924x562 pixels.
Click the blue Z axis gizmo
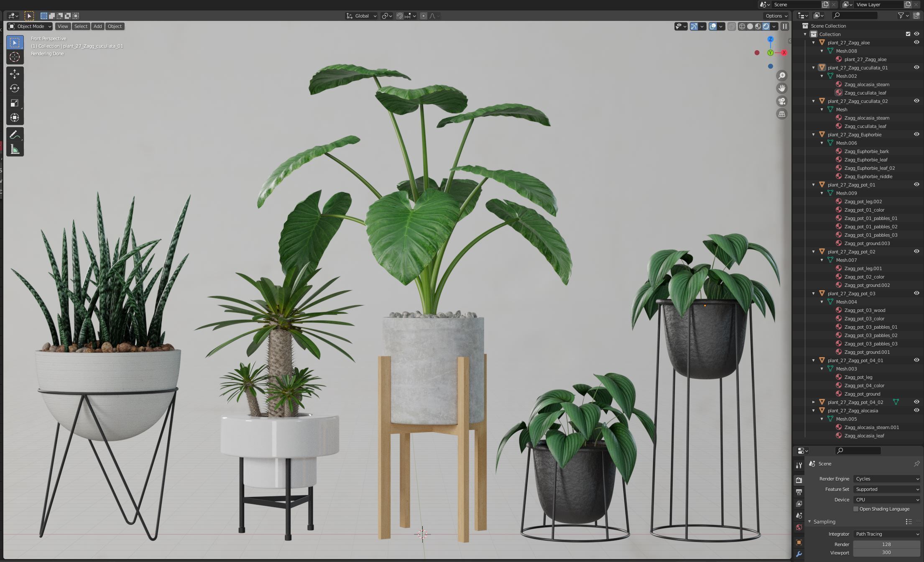[770, 39]
